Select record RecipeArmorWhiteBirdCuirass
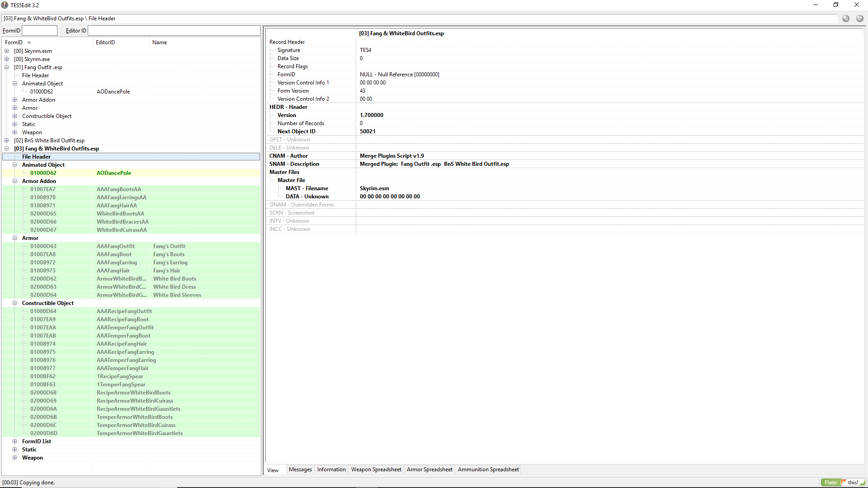This screenshot has width=868, height=488. pos(131,401)
